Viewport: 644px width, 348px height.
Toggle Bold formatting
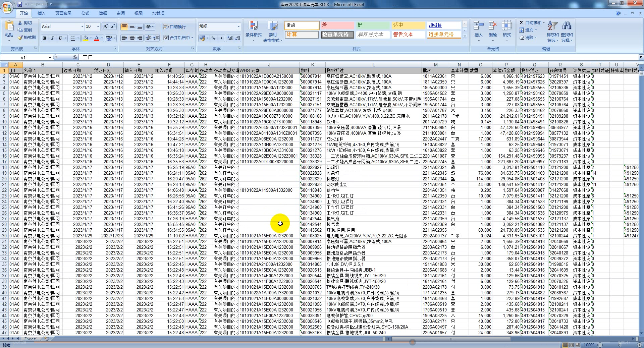pyautogui.click(x=45, y=38)
